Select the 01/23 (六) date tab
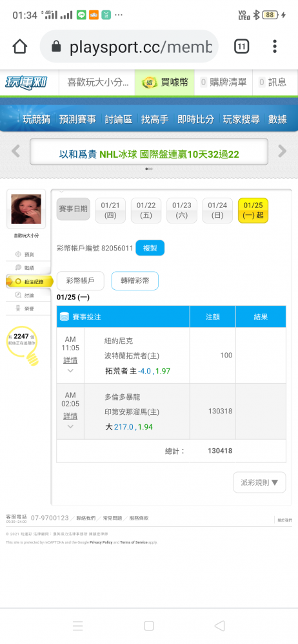 click(x=182, y=211)
